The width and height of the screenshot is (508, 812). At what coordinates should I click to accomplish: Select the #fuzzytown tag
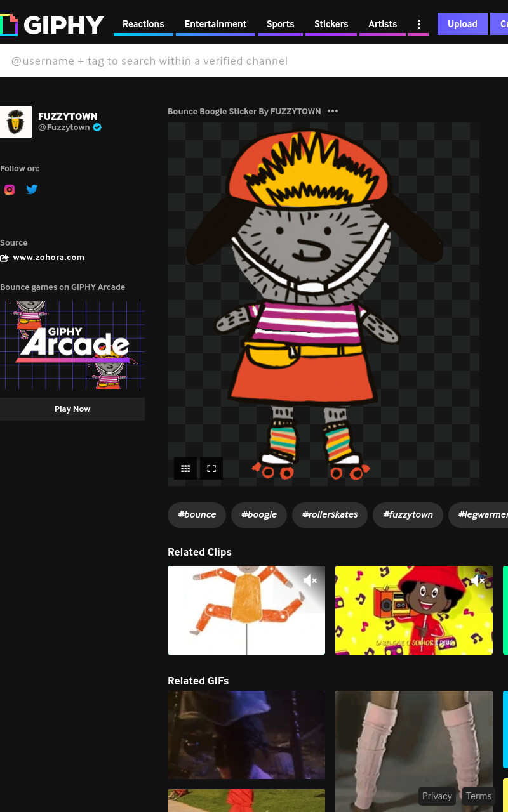coord(408,514)
